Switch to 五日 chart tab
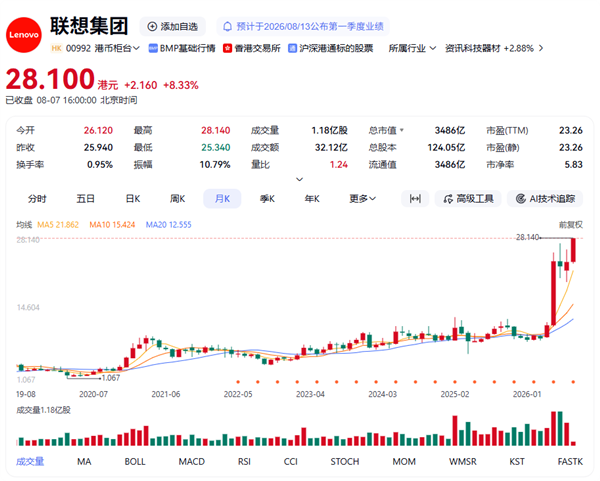This screenshot has height=481, width=600. (x=85, y=199)
